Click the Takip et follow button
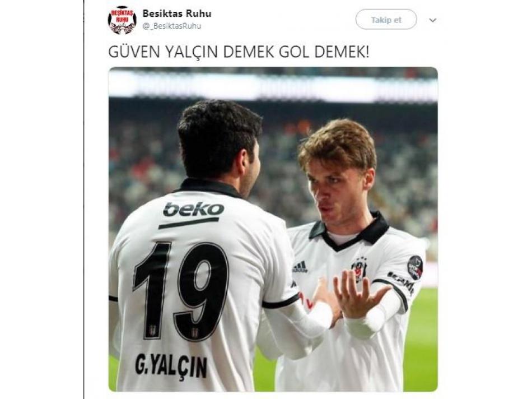Viewport: 532px width, 399px height. (x=386, y=20)
